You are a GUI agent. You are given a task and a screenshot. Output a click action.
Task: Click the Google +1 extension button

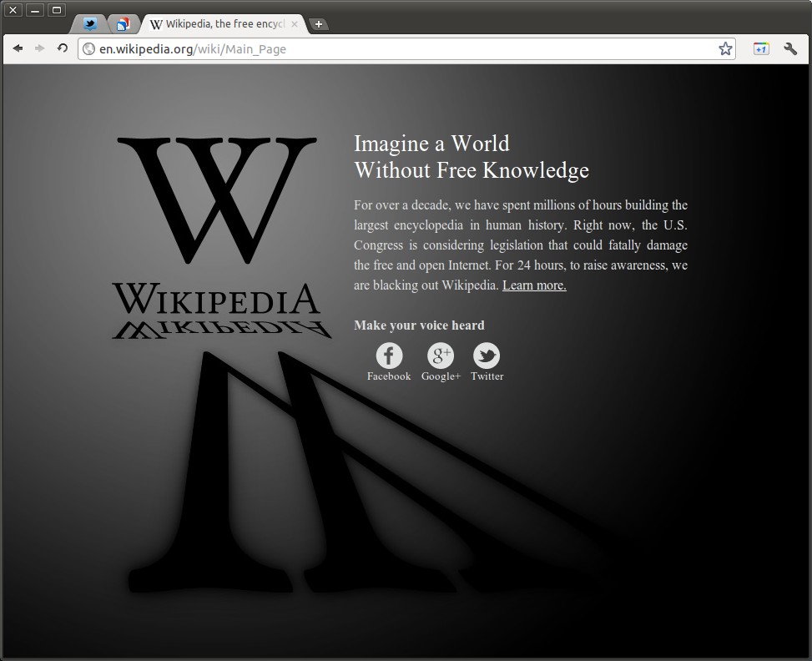point(761,48)
